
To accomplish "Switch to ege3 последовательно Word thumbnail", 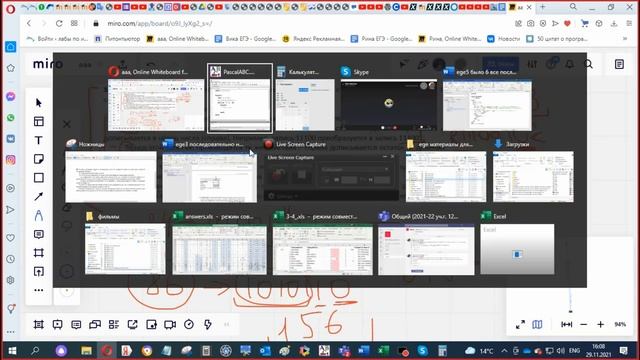I will [x=209, y=171].
